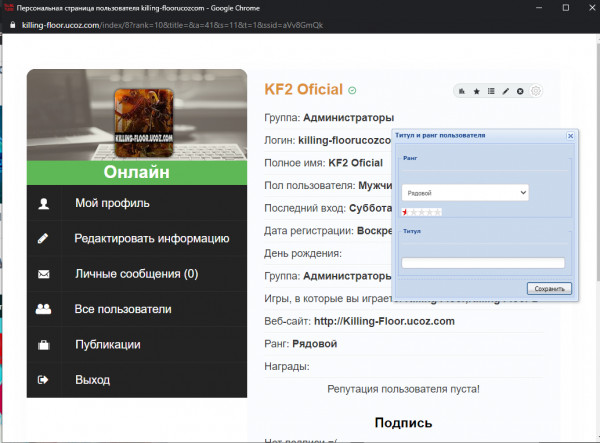
Task: Click the logout arrow icon for Выход
Action: (43, 380)
